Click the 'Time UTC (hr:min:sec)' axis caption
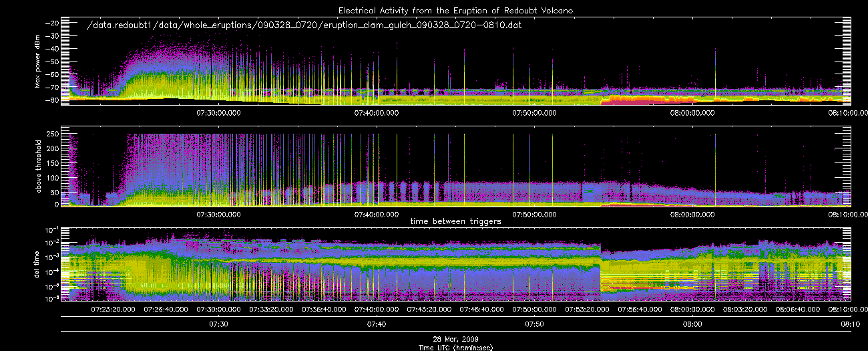868x351 pixels. (x=455, y=347)
